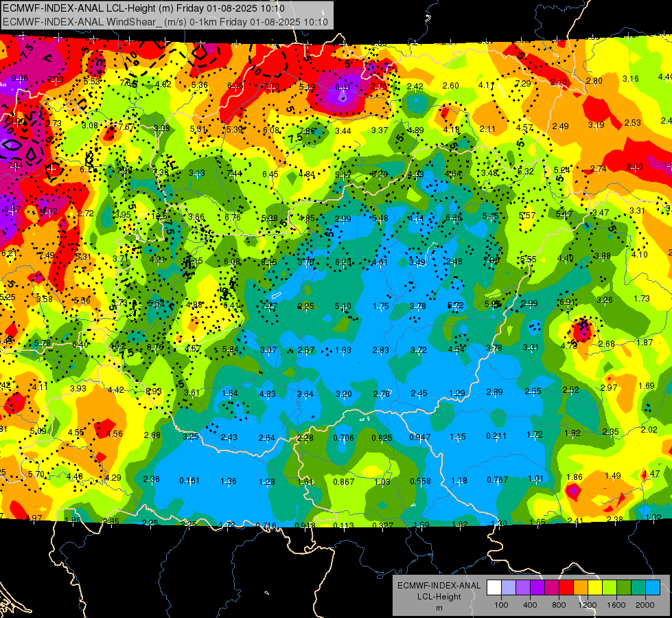The width and height of the screenshot is (672, 618).
Task: Click the grid value 0.947
Action: [420, 437]
